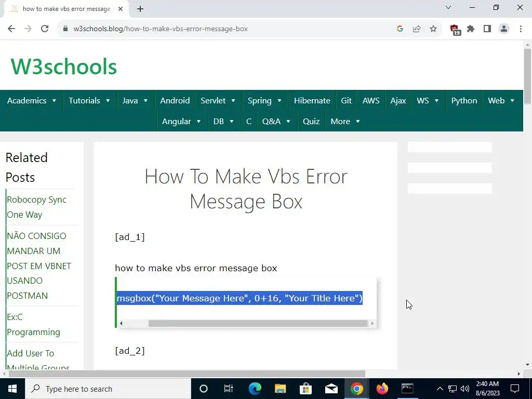
Task: Open the Quiz menu item
Action: tap(311, 121)
